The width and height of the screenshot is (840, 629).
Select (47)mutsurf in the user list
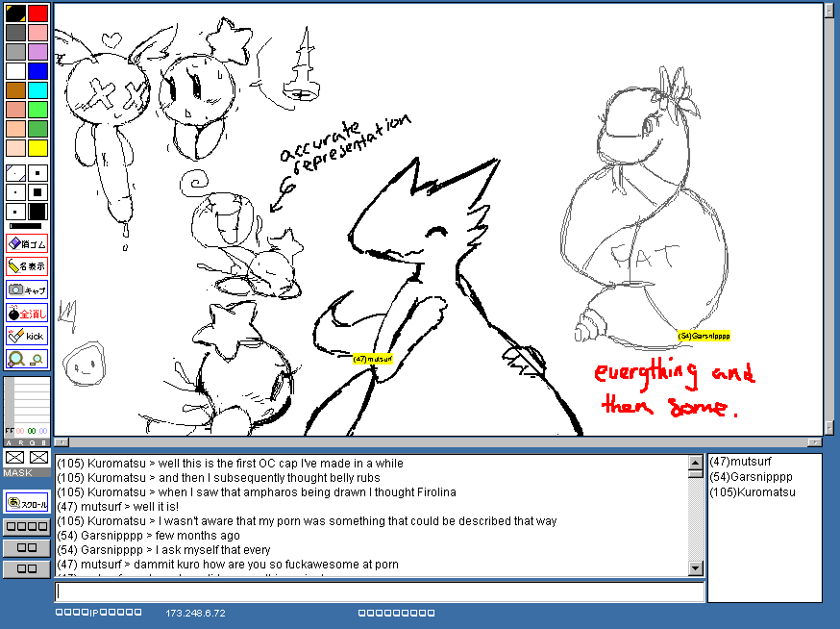(x=740, y=462)
